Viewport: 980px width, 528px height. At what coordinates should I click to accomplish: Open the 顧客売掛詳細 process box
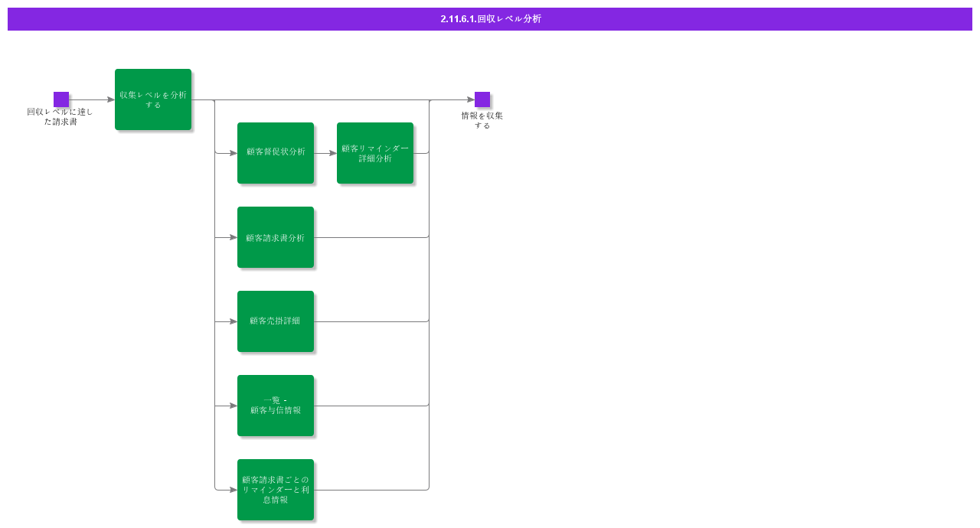[276, 321]
